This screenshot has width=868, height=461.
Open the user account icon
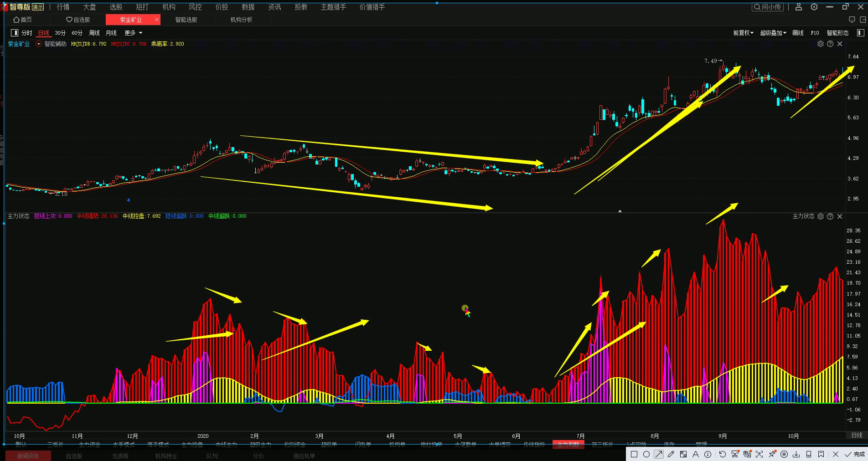tap(799, 7)
